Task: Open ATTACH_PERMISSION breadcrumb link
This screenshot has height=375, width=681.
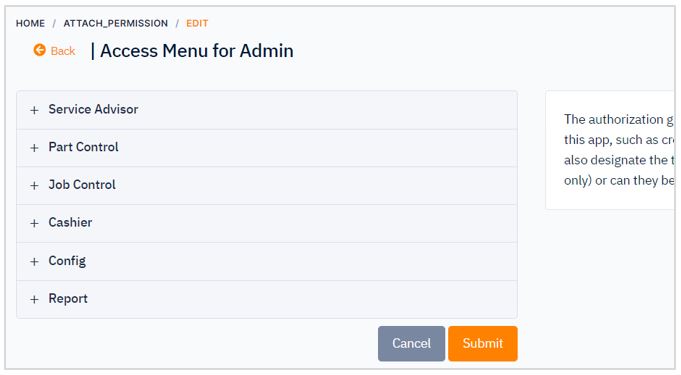Action: click(116, 23)
